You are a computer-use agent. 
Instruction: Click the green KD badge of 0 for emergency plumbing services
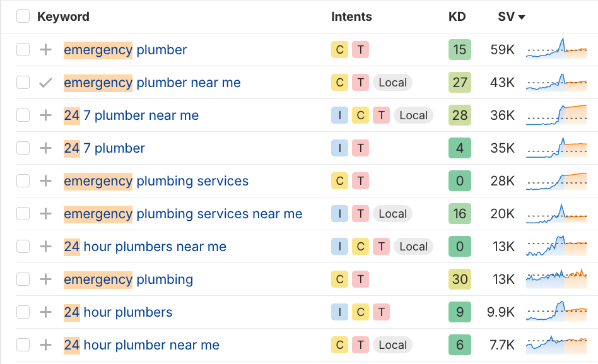[459, 180]
